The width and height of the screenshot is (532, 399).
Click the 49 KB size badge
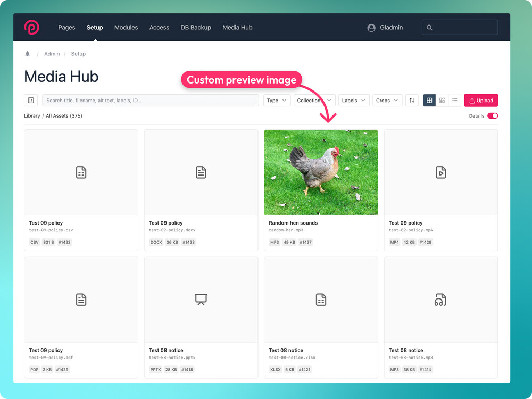289,242
